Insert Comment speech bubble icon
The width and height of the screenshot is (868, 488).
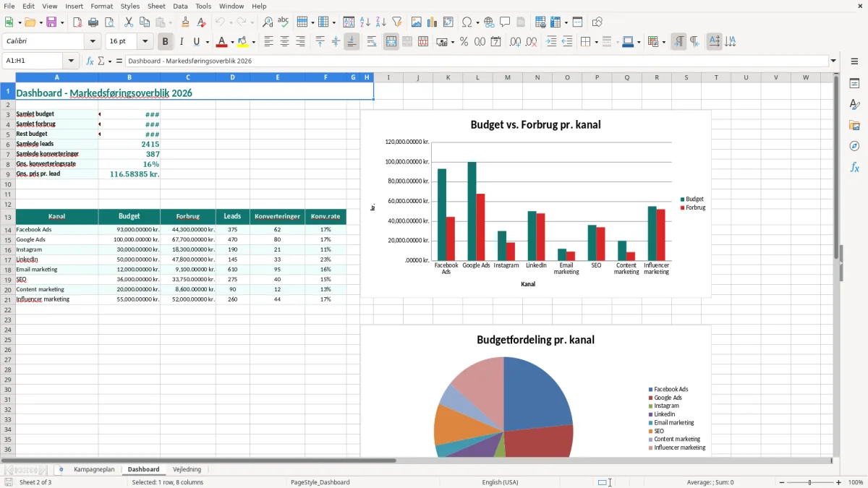coord(505,22)
